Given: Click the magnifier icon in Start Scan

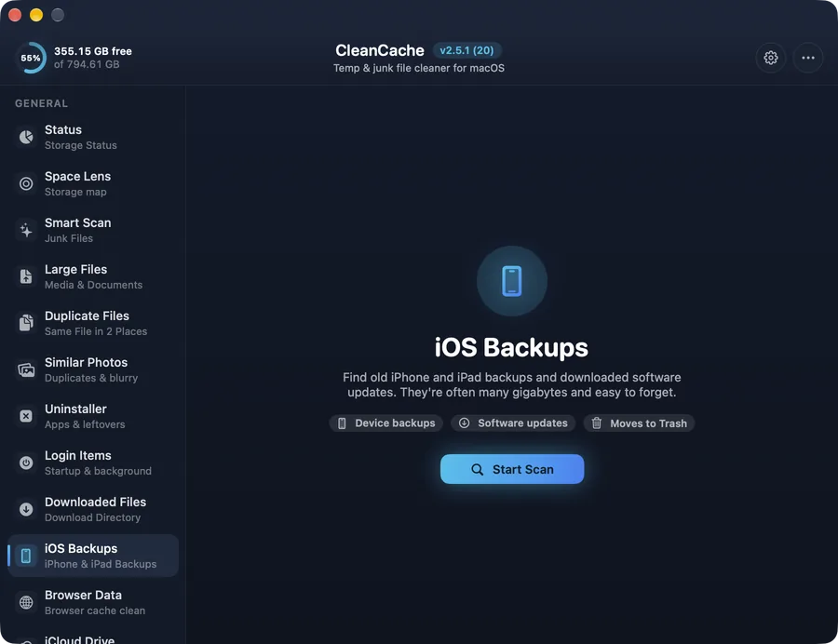Looking at the screenshot, I should 478,469.
